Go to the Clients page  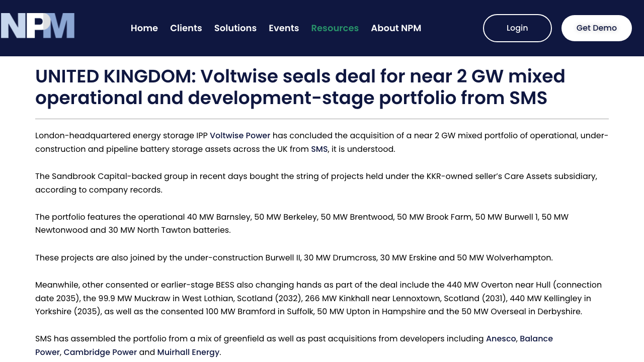186,28
